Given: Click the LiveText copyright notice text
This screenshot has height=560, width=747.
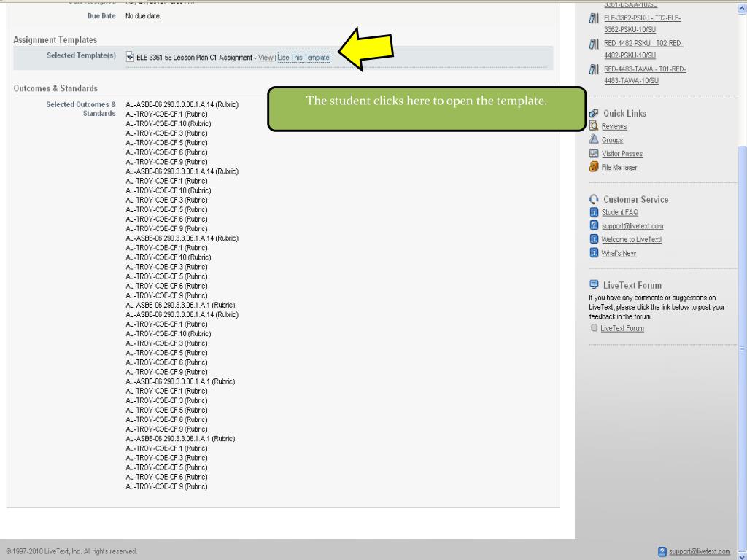Looking at the screenshot, I should pyautogui.click(x=71, y=551).
